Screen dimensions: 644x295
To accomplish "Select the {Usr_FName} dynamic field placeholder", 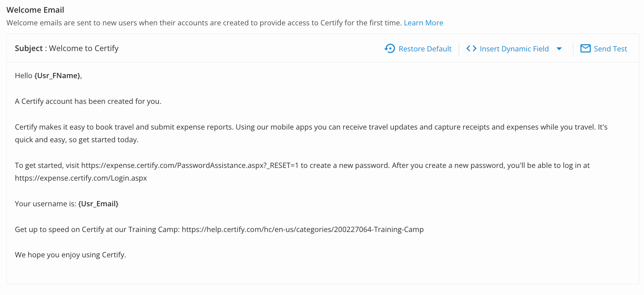I will [x=58, y=76].
